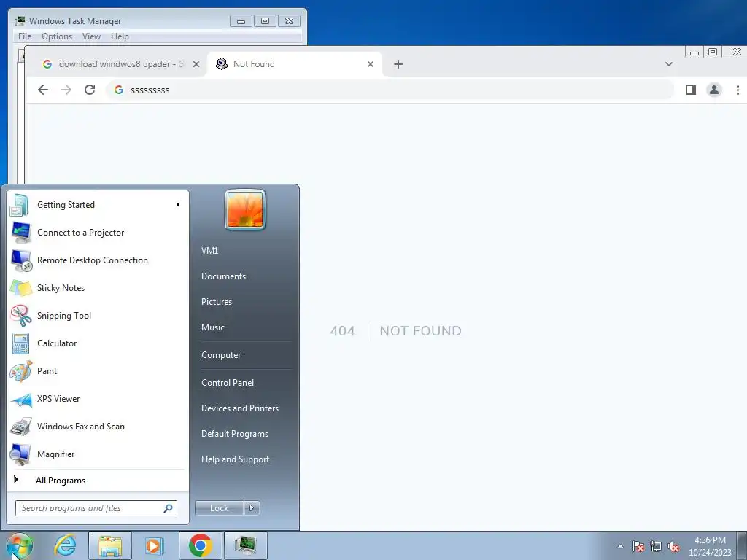Open Help and Support

click(235, 459)
